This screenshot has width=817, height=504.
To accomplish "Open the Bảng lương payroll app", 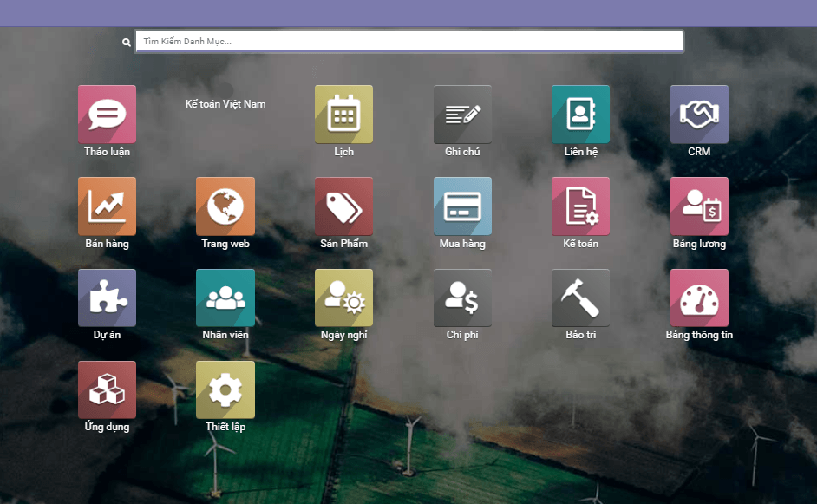I will click(x=699, y=206).
